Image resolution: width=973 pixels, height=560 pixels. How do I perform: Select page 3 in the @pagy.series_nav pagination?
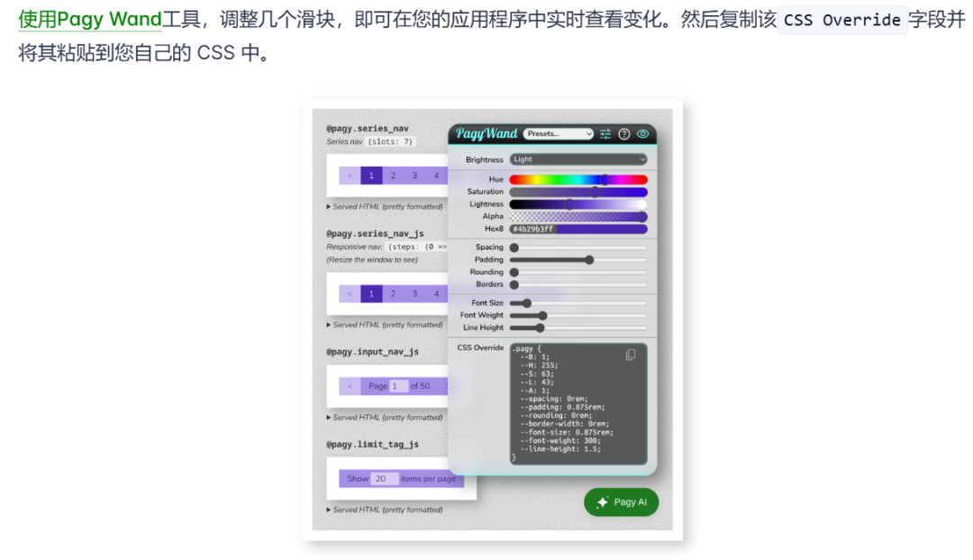click(414, 176)
